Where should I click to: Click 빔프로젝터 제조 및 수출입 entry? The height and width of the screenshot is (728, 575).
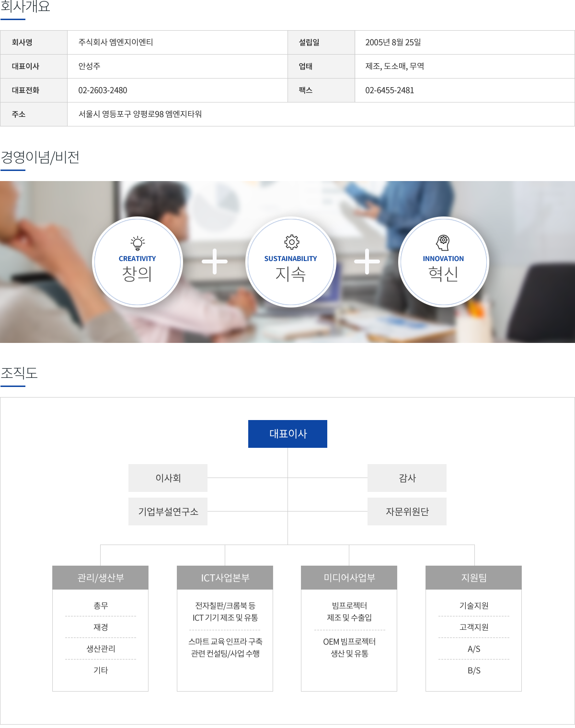(x=349, y=612)
